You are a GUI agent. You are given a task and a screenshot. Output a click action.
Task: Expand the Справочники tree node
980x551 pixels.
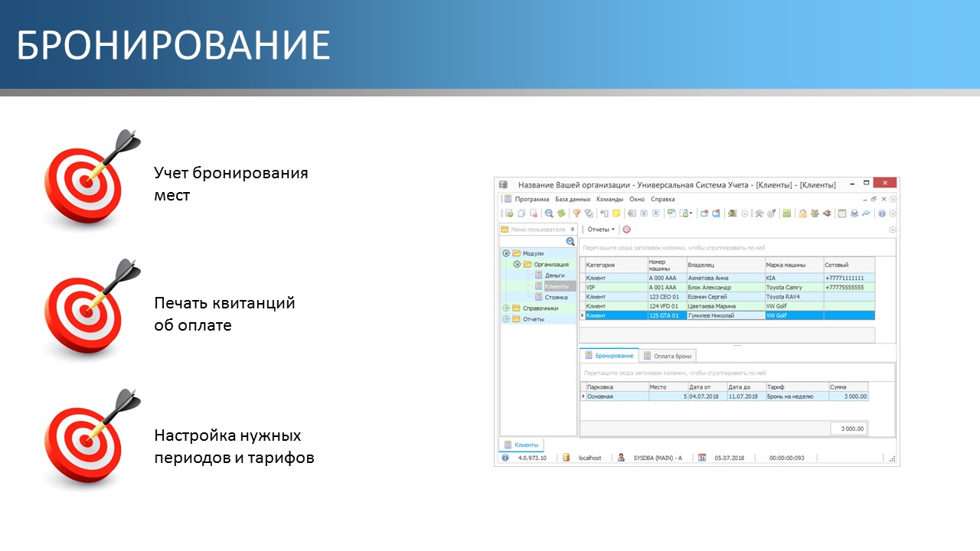click(506, 308)
